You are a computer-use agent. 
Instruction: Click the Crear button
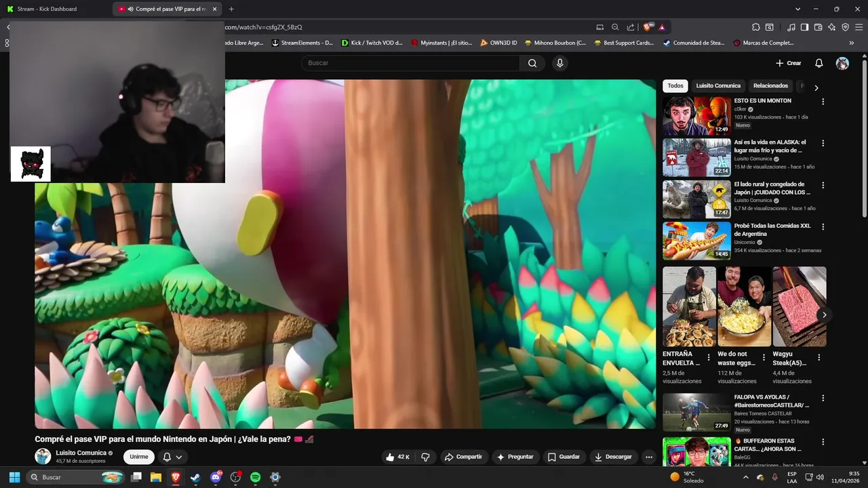[x=788, y=63]
